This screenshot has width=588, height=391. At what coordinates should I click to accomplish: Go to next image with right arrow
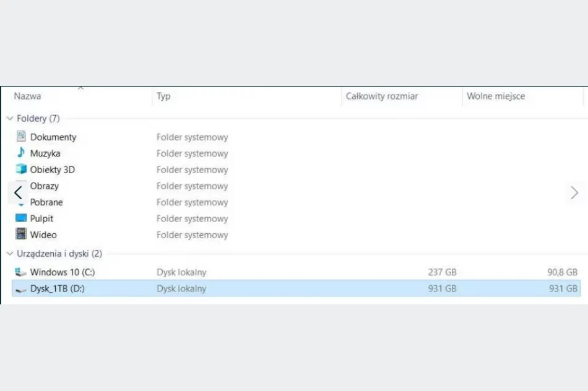(574, 192)
